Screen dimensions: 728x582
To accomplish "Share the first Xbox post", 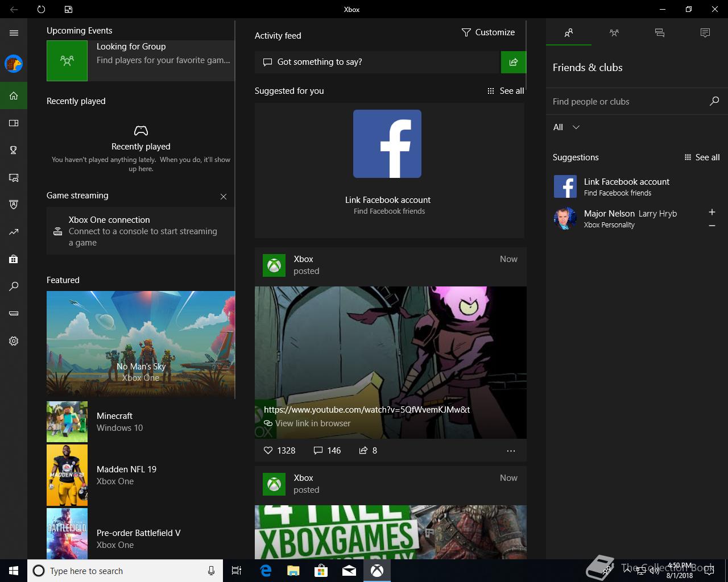I will click(x=368, y=450).
